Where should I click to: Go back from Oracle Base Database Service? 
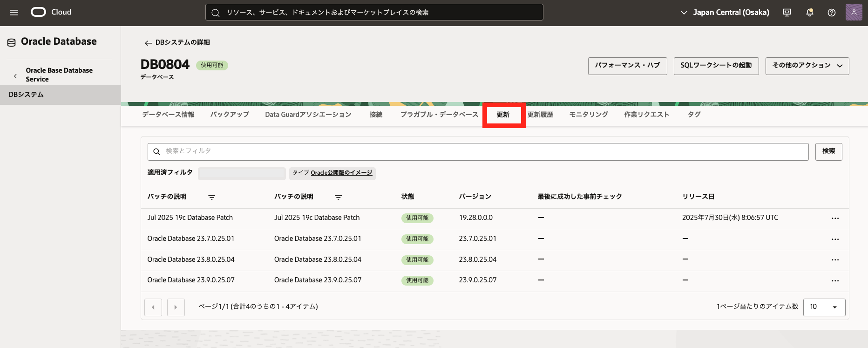[15, 75]
